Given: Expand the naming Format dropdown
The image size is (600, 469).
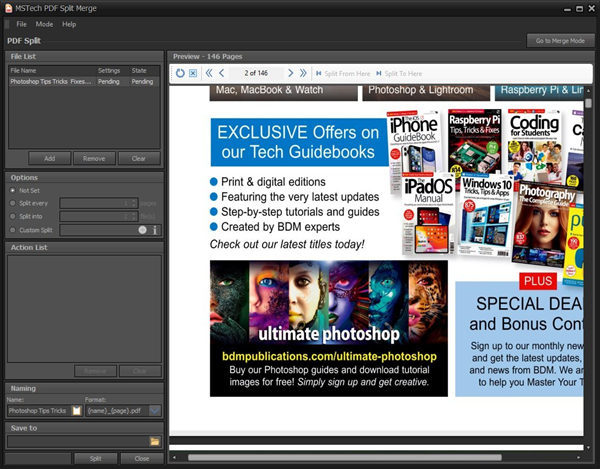Looking at the screenshot, I should 155,410.
